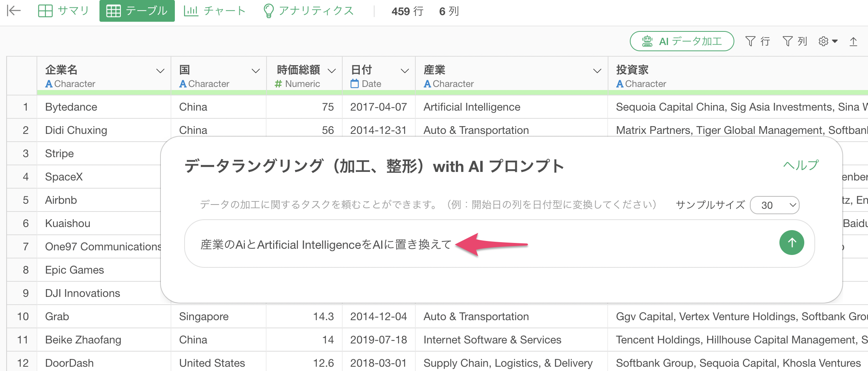Collapse the side panel with arrow icon
868x371 pixels.
tap(14, 10)
